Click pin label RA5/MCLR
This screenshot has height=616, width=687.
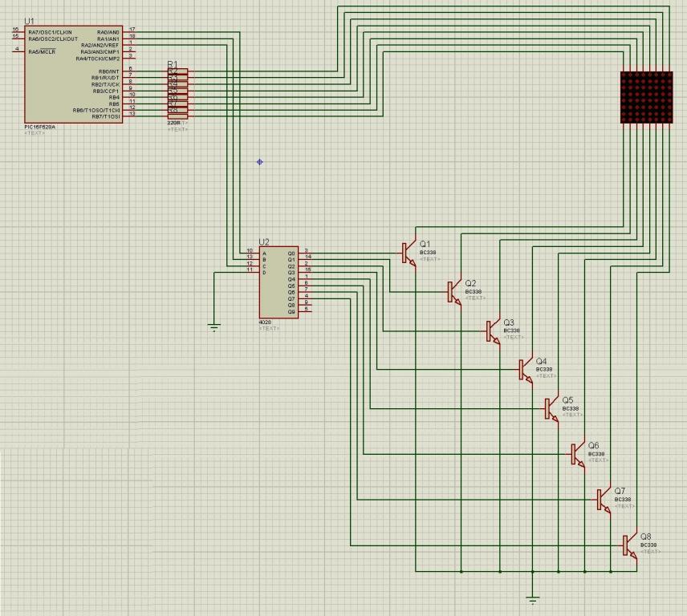[x=42, y=52]
